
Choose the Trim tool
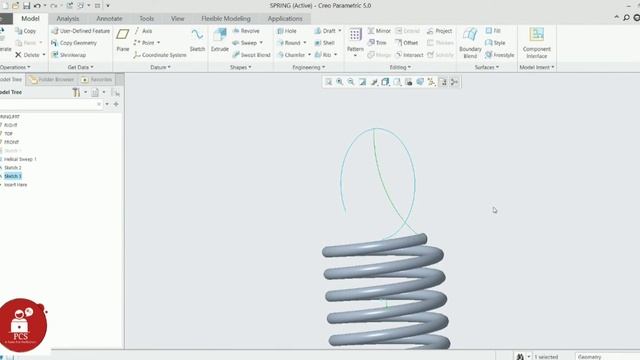377,43
